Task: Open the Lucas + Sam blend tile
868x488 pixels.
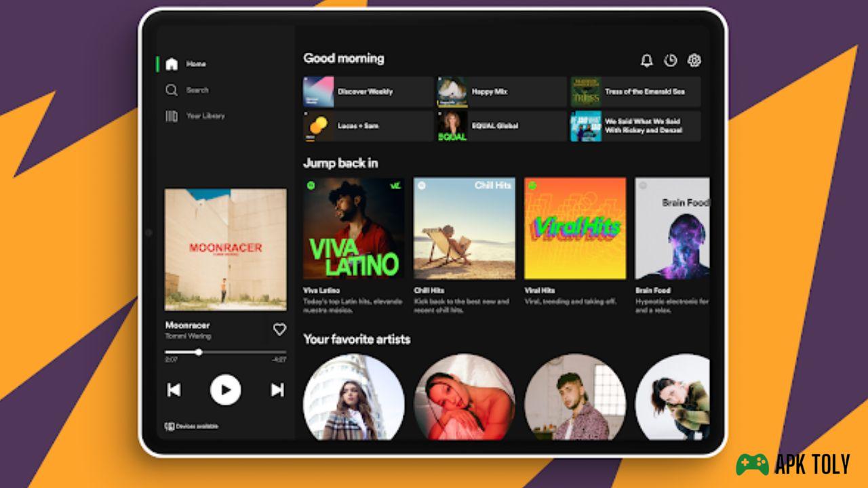Action: (x=368, y=126)
